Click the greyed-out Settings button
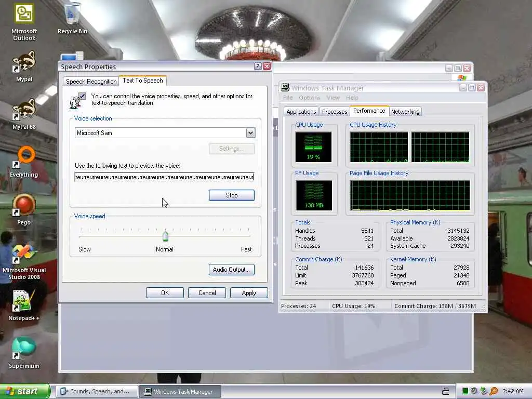 point(231,149)
